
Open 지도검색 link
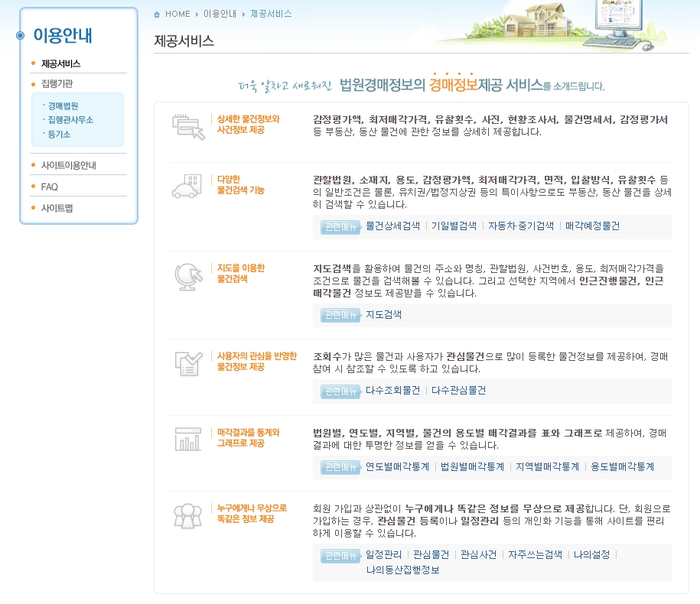383,314
